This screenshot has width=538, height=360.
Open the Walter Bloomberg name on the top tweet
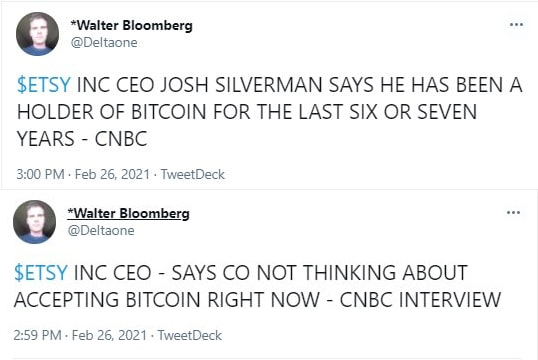coord(131,25)
